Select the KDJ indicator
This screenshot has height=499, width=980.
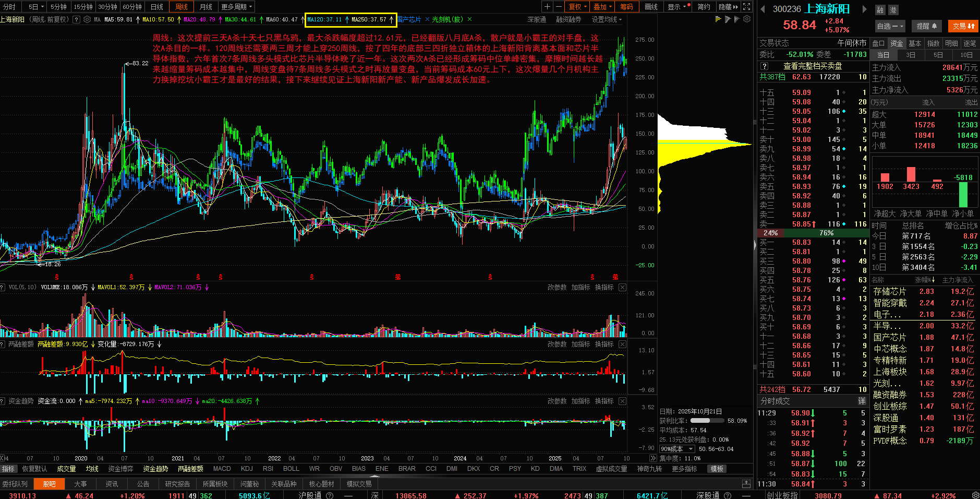(x=247, y=469)
